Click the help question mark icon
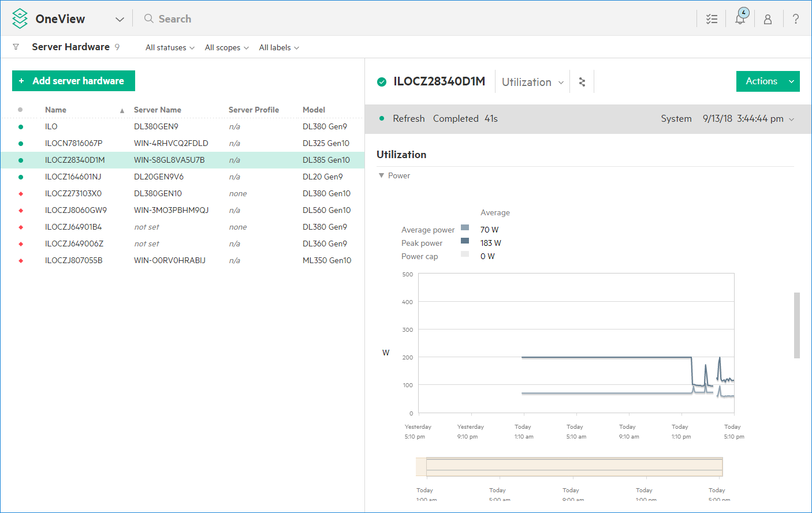Screen dimensions: 812x513 tap(796, 19)
